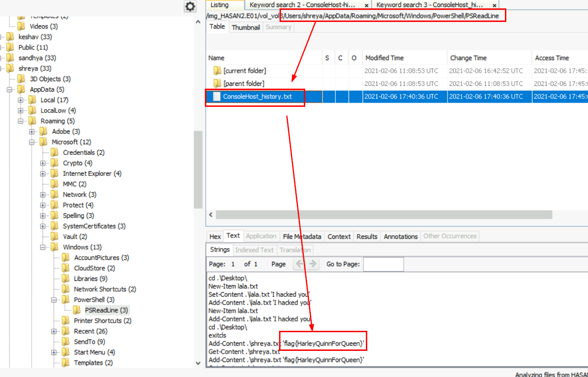Close the Keyword search 2 tab
588x377 pixels.
[366, 5]
